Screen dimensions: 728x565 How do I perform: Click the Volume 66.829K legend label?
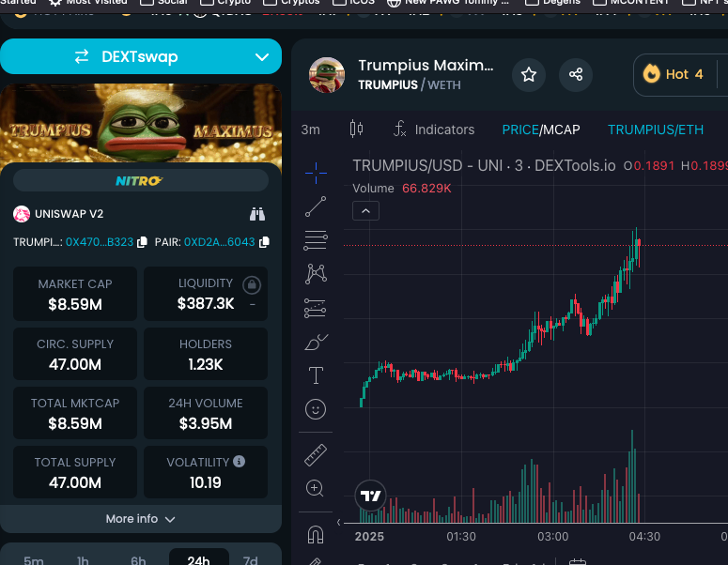402,189
